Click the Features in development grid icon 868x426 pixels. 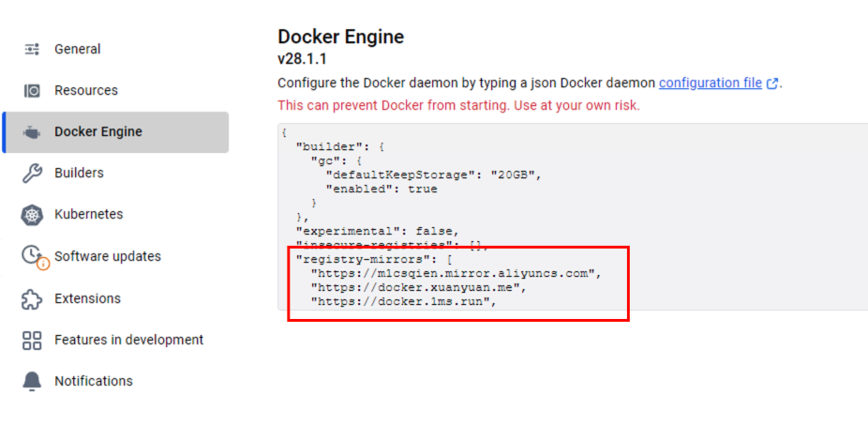pyautogui.click(x=32, y=340)
